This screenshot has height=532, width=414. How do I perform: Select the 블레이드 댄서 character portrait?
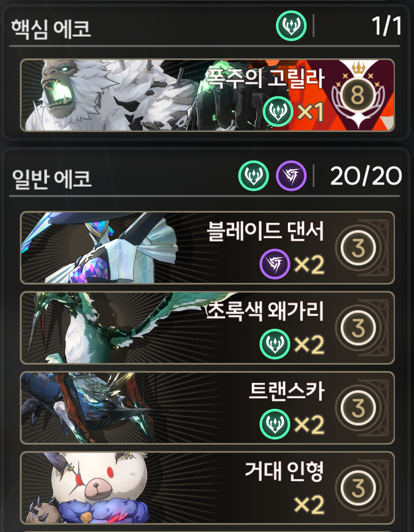click(101, 248)
